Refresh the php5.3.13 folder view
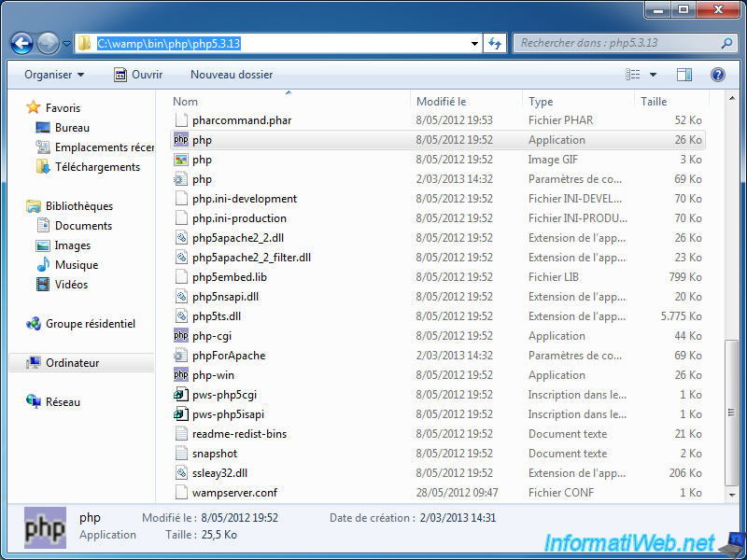Screen dimensions: 747x560 495,44
